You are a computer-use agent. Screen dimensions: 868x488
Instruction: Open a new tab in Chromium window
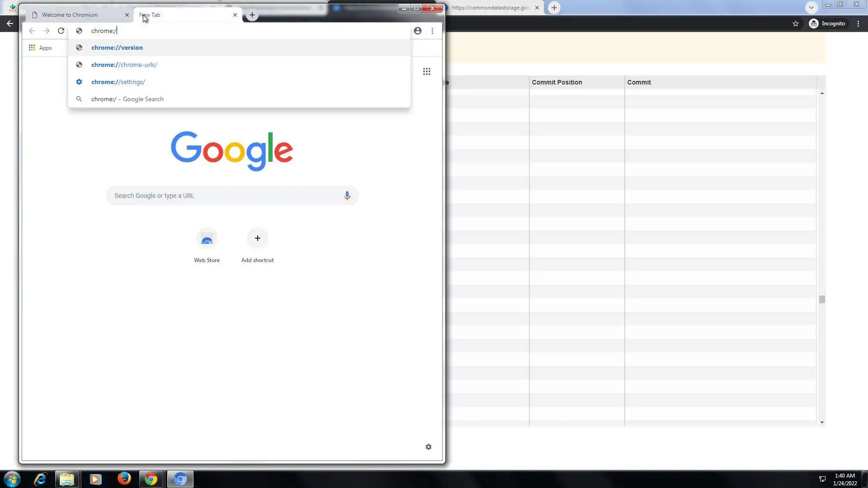pyautogui.click(x=252, y=15)
